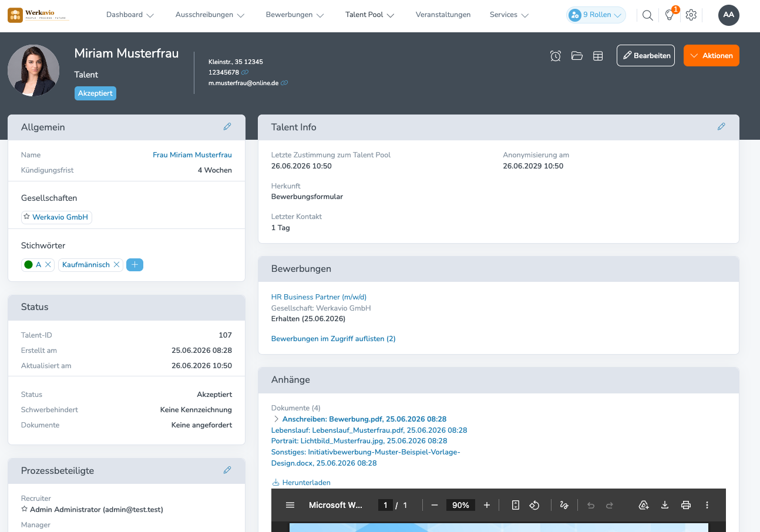Open the Bewerbungen dropdown menu

pyautogui.click(x=295, y=15)
